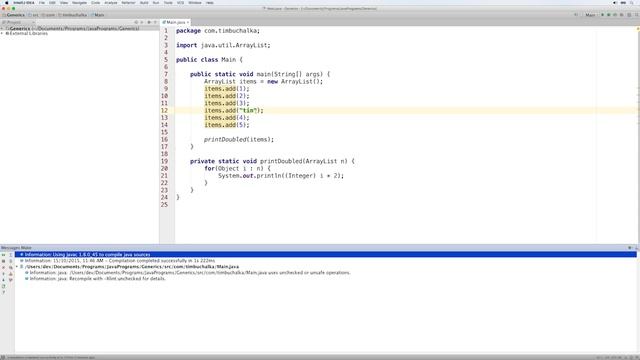Open Project Structure toolbar icon
The height and width of the screenshot is (360, 640).
(629, 15)
